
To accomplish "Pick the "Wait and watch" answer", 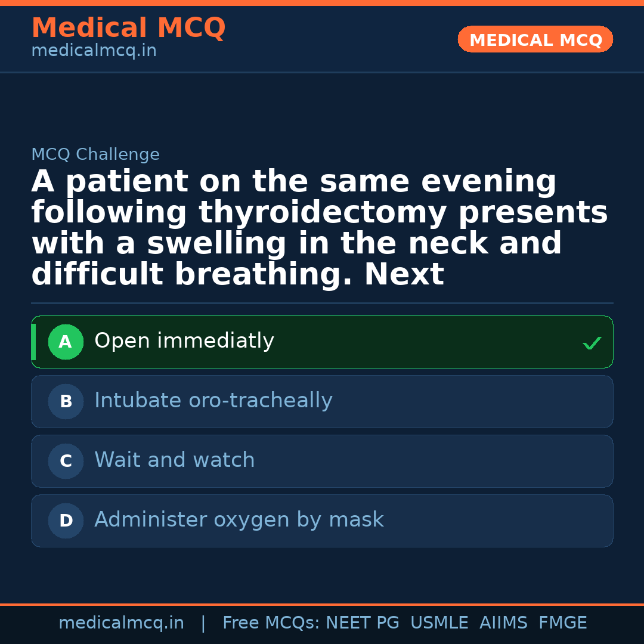I will [174, 460].
